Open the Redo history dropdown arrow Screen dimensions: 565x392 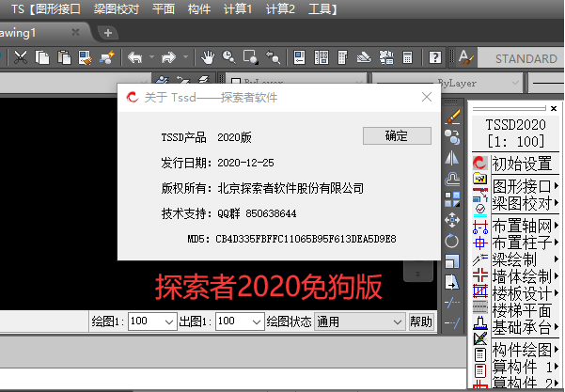coord(185,57)
